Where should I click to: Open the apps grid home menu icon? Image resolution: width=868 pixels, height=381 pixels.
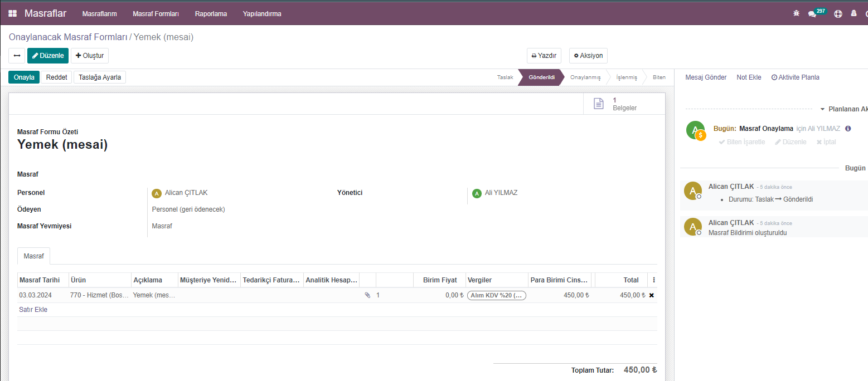coord(12,13)
